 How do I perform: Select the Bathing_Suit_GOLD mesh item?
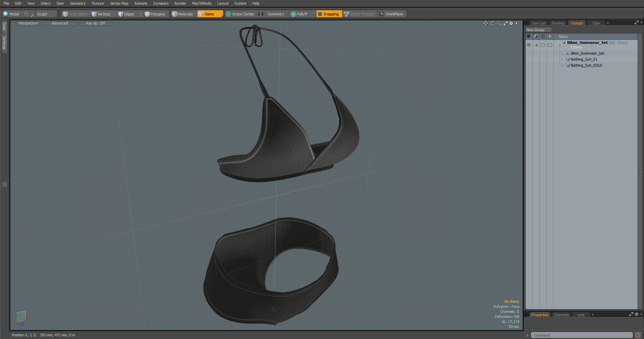586,65
